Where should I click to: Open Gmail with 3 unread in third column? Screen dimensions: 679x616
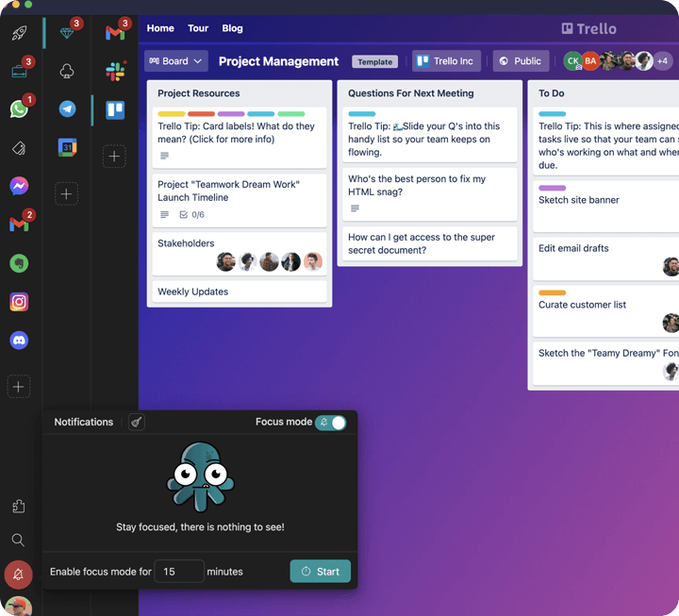click(115, 33)
